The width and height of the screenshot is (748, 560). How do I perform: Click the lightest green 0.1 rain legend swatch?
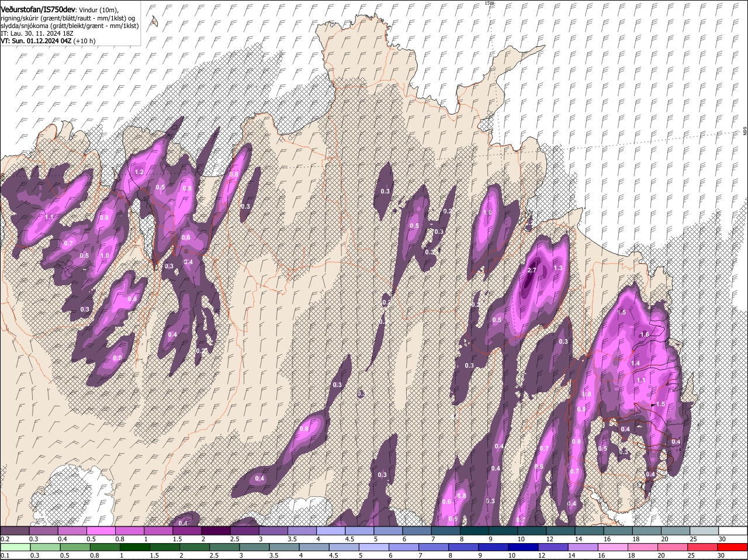(x=15, y=547)
